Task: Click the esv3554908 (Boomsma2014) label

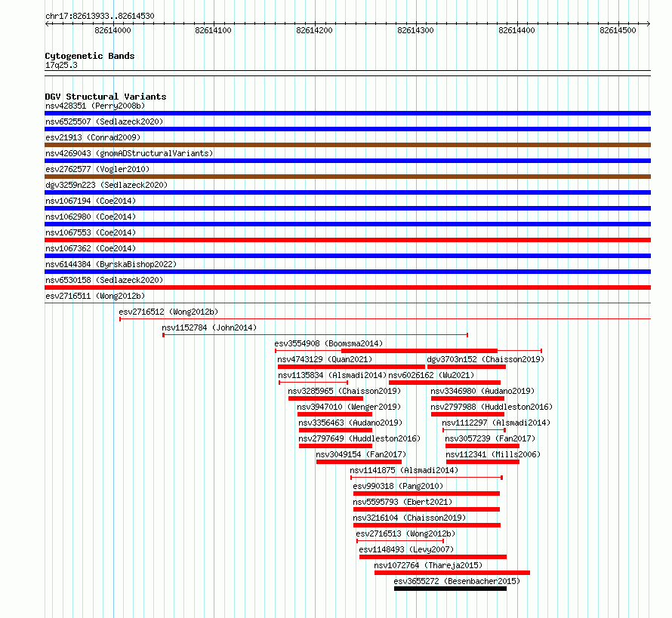Action: tap(328, 343)
